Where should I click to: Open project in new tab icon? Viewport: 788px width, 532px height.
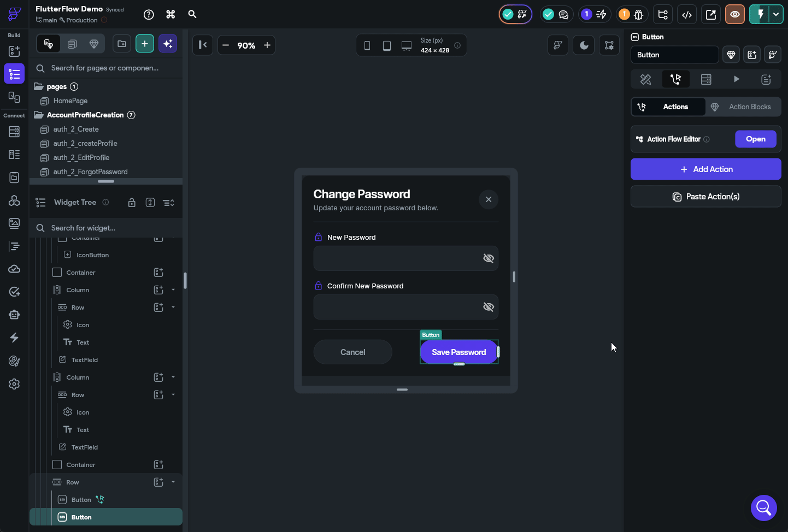click(x=711, y=15)
